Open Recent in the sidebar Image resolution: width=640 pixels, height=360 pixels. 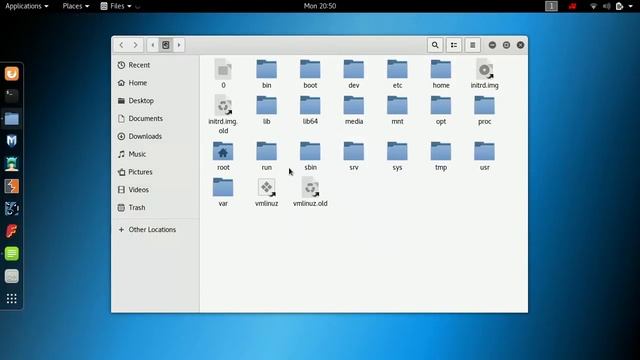tap(156, 65)
